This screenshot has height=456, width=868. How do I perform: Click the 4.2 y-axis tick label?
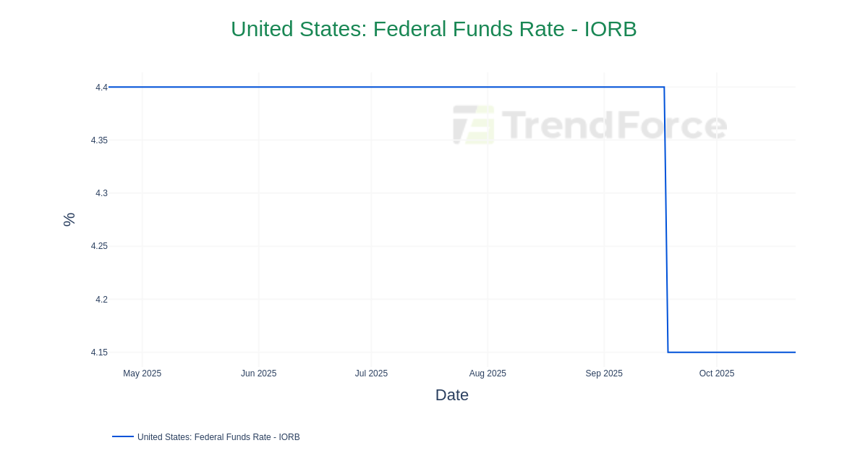pos(101,300)
